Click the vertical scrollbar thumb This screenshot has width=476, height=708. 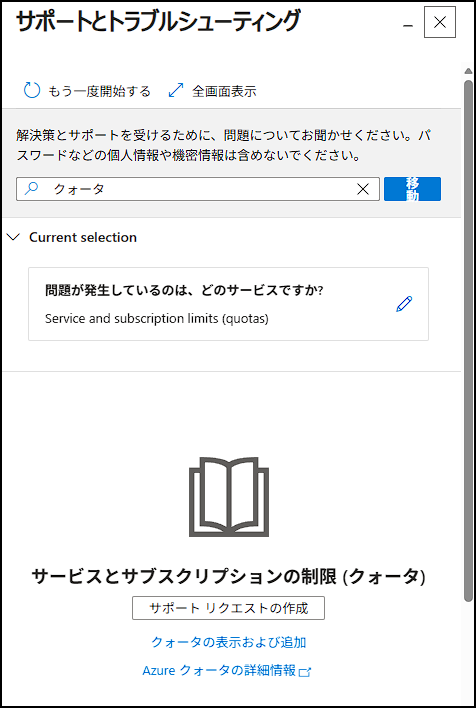point(468,341)
